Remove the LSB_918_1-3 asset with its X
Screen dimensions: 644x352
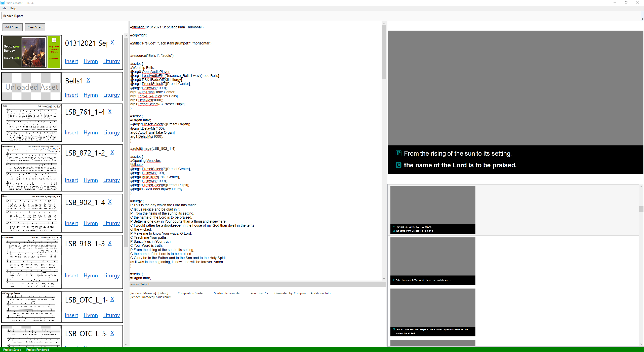tap(110, 243)
